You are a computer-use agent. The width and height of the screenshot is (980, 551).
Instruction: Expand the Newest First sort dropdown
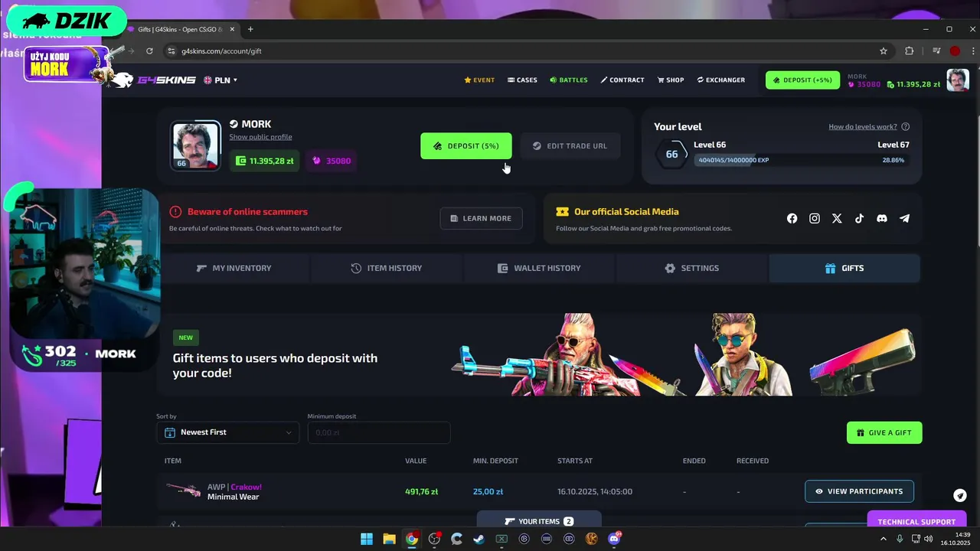coord(227,432)
